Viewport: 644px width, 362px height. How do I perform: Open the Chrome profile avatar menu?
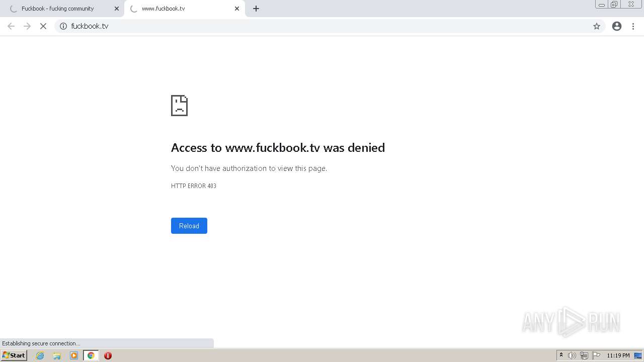[x=617, y=26]
